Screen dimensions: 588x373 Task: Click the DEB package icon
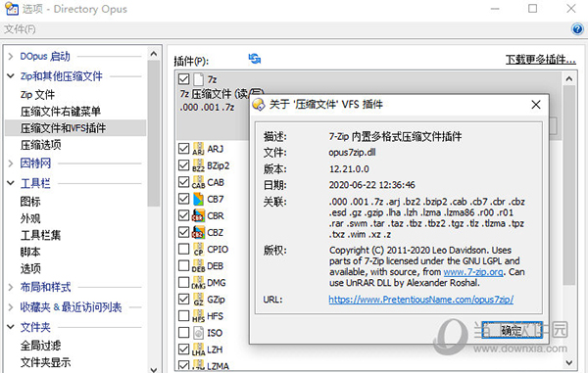[x=198, y=266]
